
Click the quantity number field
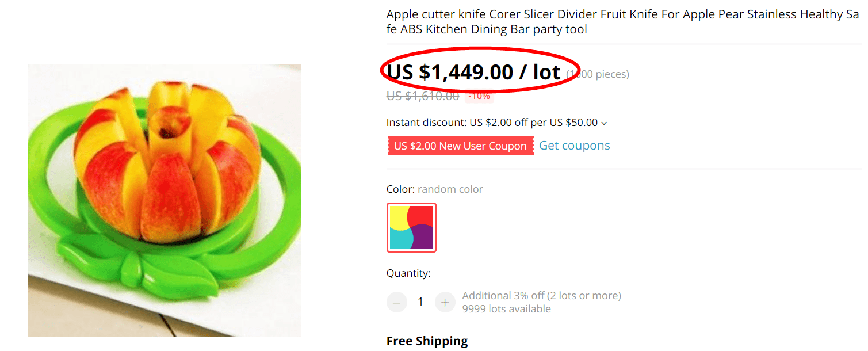(420, 302)
